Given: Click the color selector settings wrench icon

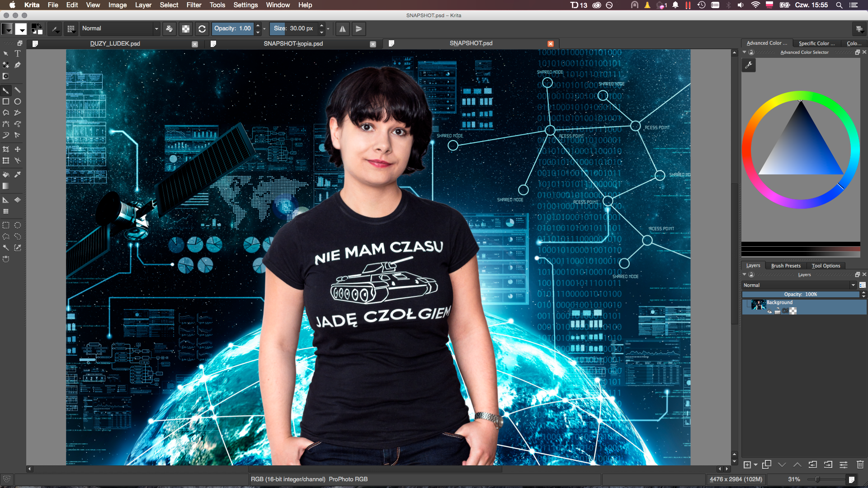Looking at the screenshot, I should point(749,65).
